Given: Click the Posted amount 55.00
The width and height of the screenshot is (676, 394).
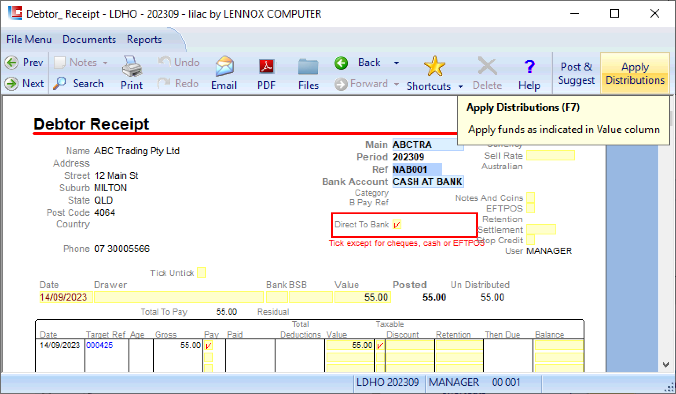Looking at the screenshot, I should coord(434,297).
